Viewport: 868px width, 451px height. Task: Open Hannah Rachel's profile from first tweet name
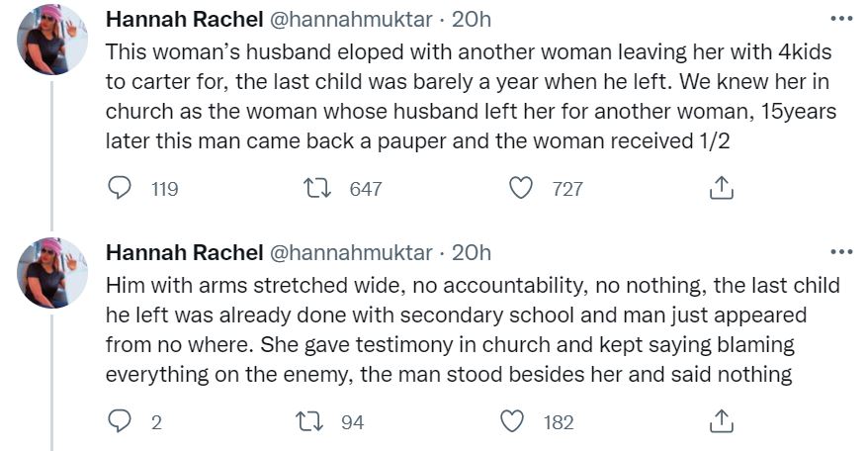pyautogui.click(x=184, y=20)
